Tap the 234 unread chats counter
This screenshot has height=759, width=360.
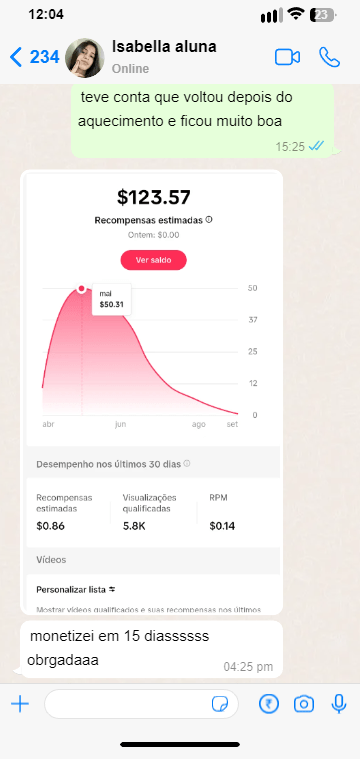coord(45,57)
